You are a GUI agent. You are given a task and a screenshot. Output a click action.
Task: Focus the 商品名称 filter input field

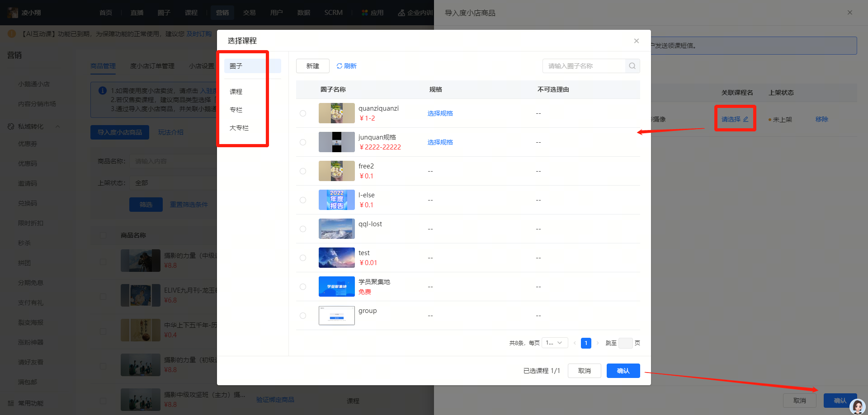[174, 161]
